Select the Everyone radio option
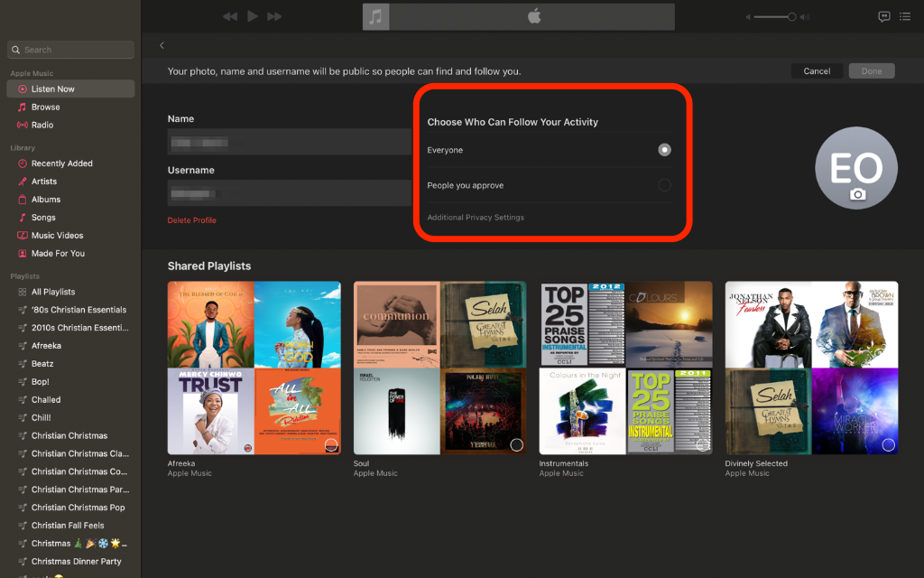This screenshot has height=578, width=924. (x=664, y=150)
